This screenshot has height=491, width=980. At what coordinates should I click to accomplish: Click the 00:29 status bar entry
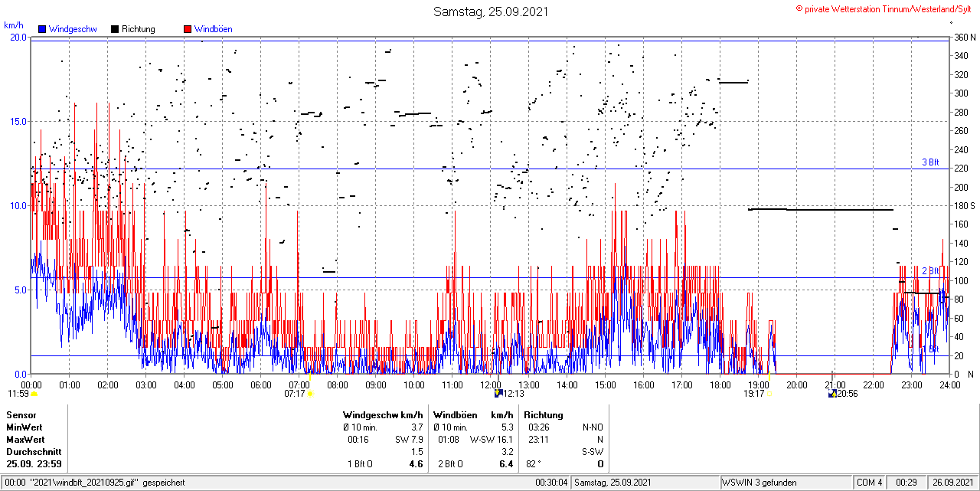point(906,483)
